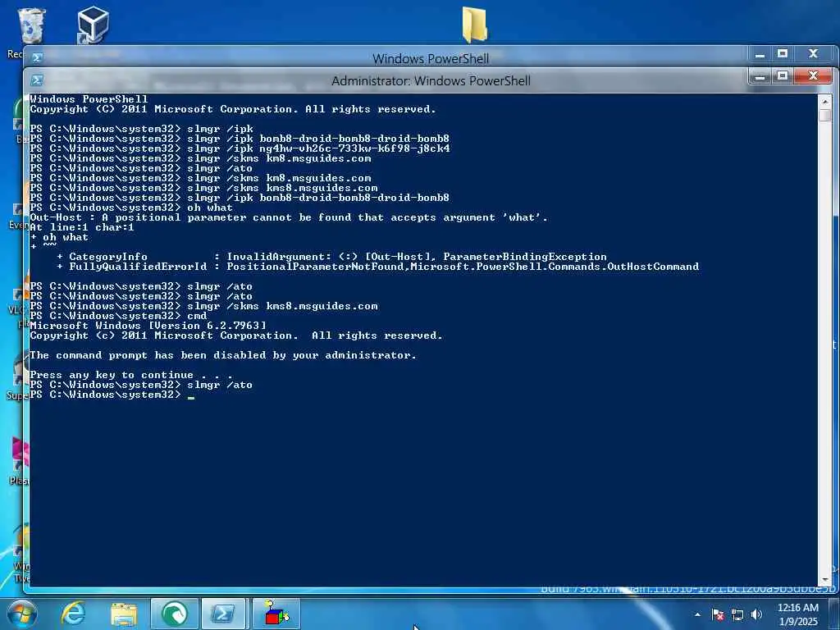The width and height of the screenshot is (840, 630).
Task: Click the CategoryInfo InvalidArgument error line
Action: (x=331, y=257)
